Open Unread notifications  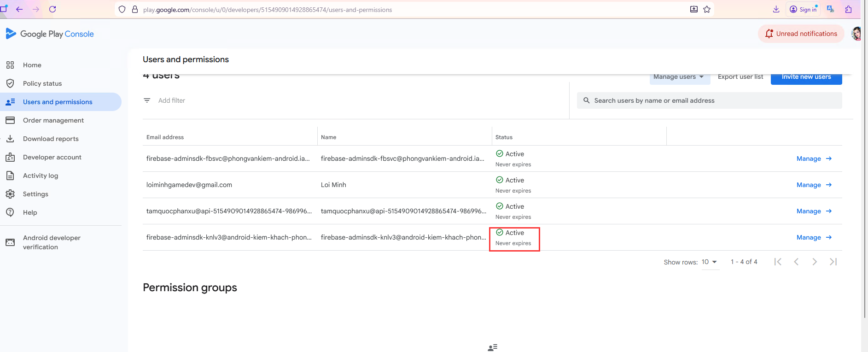[801, 34]
